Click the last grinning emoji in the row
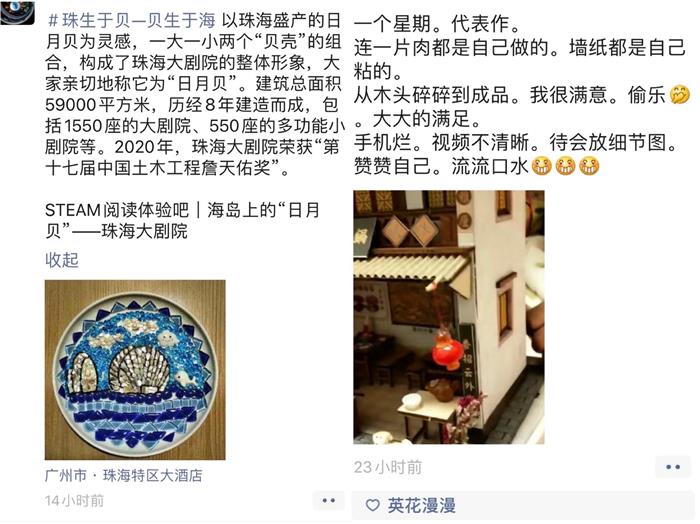Screen dimensions: 700x524 tap(589, 166)
